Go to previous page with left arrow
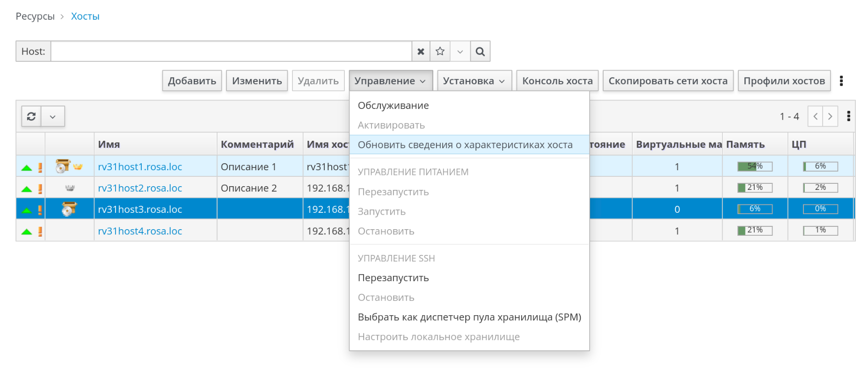Screen dimensions: 868x391 [x=815, y=116]
